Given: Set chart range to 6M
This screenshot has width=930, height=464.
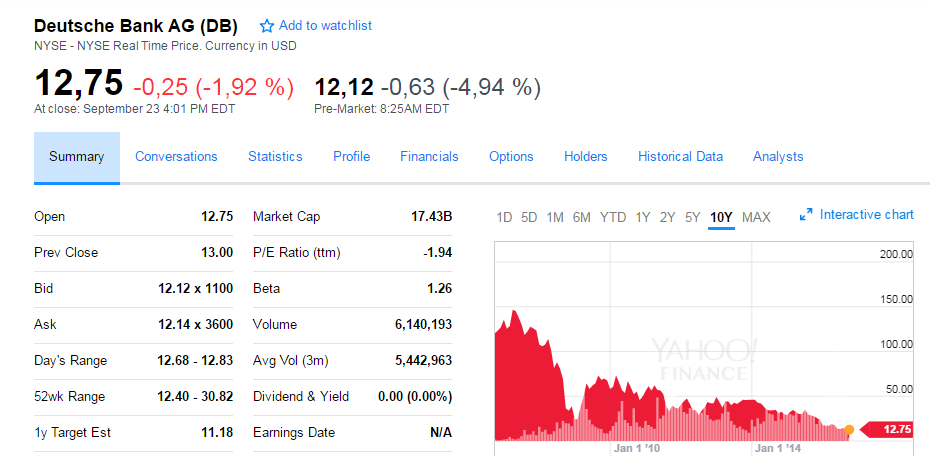Looking at the screenshot, I should [581, 217].
